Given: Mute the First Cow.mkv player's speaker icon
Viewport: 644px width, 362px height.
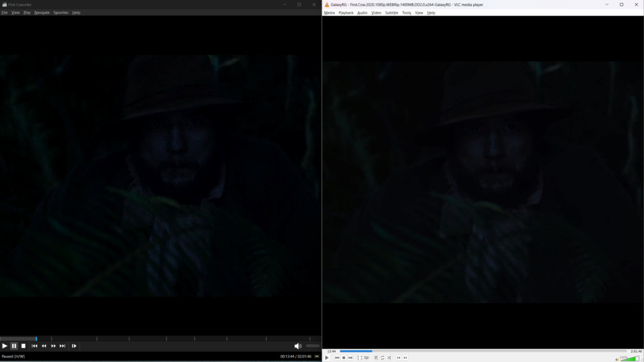Looking at the screenshot, I should click(x=297, y=346).
